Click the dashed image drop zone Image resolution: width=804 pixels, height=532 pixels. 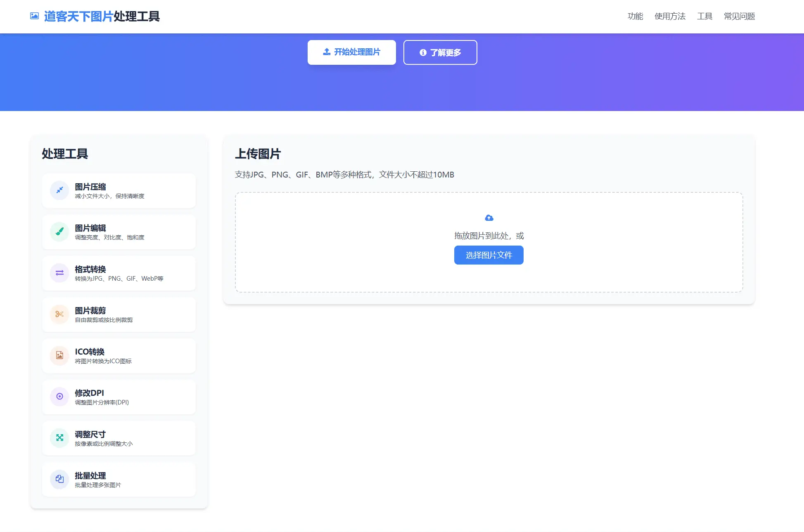coord(489,241)
